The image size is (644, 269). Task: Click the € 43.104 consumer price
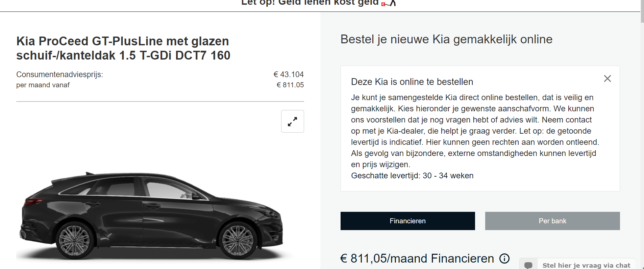(x=288, y=74)
